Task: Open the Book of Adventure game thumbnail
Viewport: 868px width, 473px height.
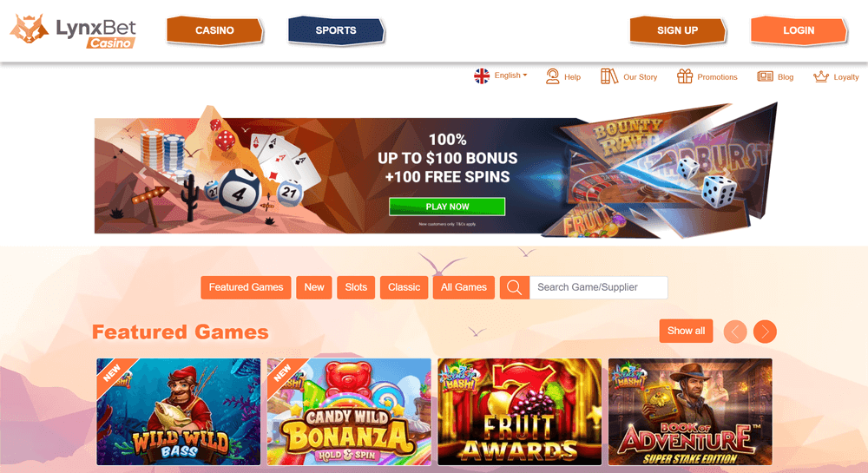Action: click(690, 411)
